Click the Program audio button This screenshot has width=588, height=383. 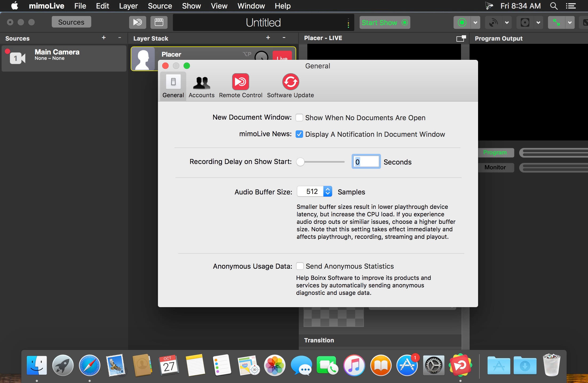495,153
